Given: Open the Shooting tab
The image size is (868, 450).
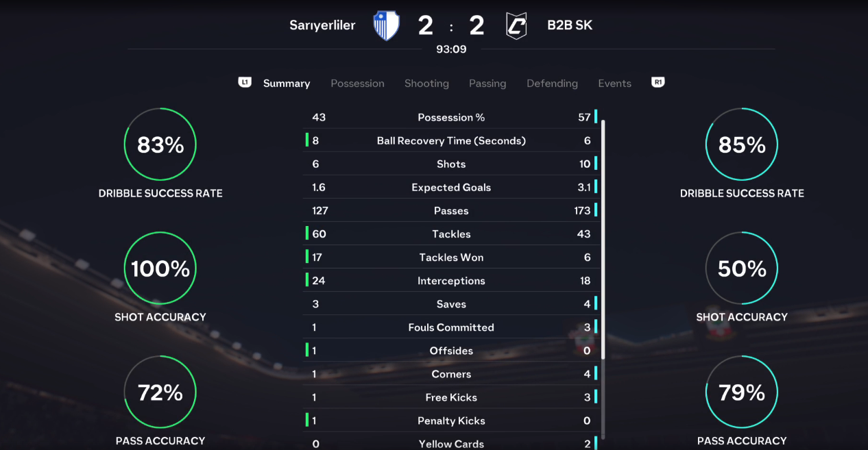Looking at the screenshot, I should click(x=426, y=84).
